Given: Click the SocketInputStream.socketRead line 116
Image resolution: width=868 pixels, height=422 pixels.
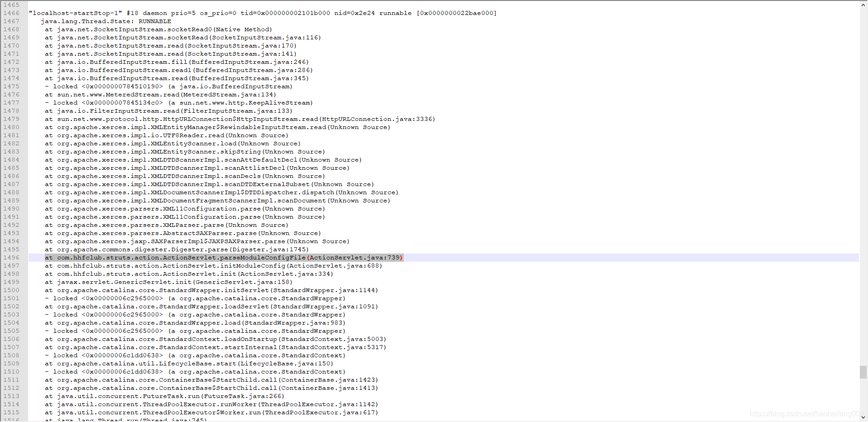Looking at the screenshot, I should tap(183, 38).
